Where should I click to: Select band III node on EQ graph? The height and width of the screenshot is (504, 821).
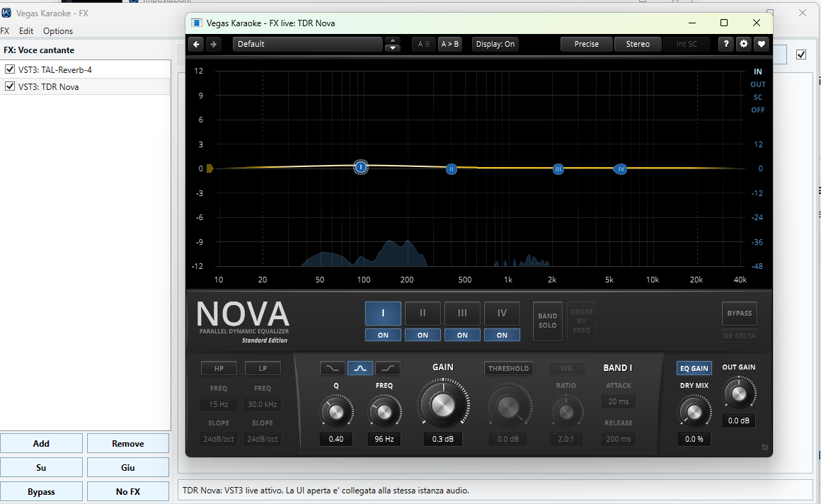(558, 168)
